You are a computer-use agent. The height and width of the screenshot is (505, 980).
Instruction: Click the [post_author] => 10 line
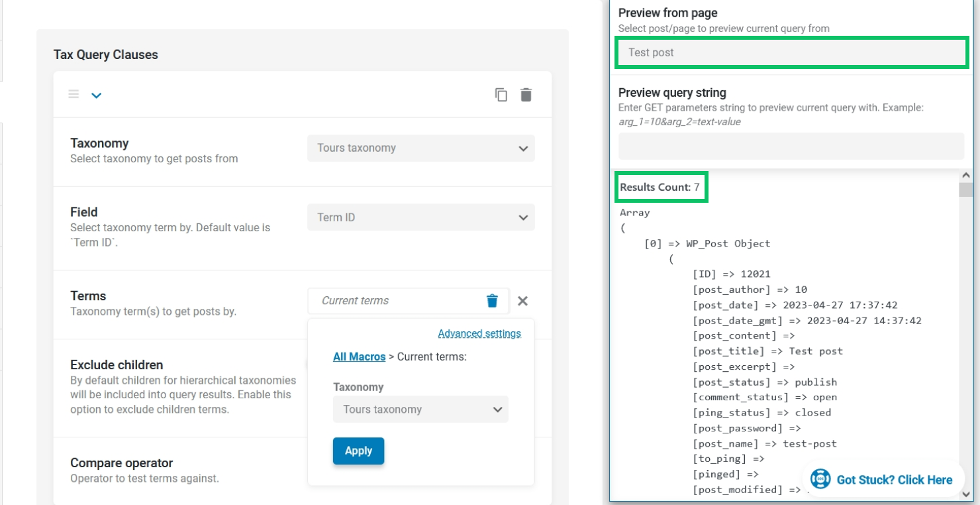750,290
